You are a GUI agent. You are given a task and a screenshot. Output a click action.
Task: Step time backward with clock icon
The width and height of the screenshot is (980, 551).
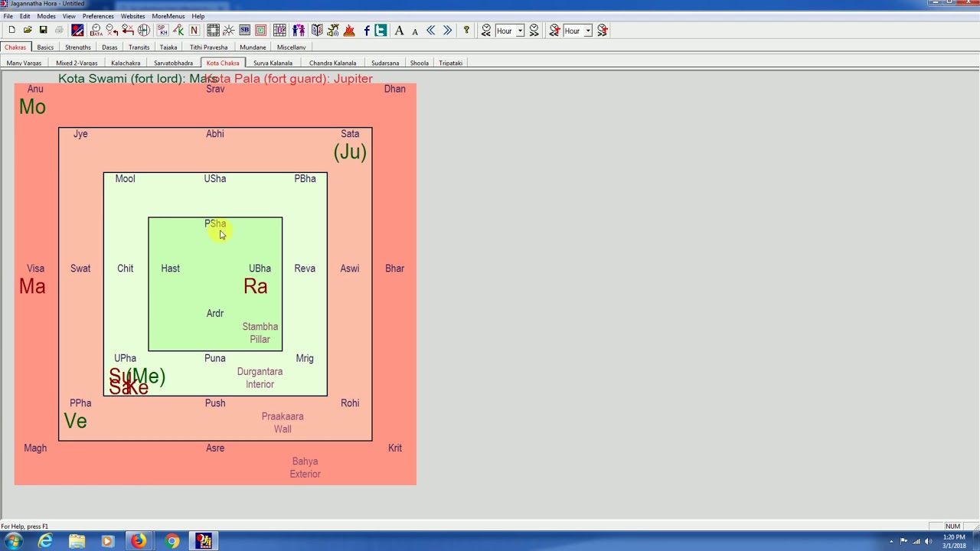pyautogui.click(x=486, y=31)
